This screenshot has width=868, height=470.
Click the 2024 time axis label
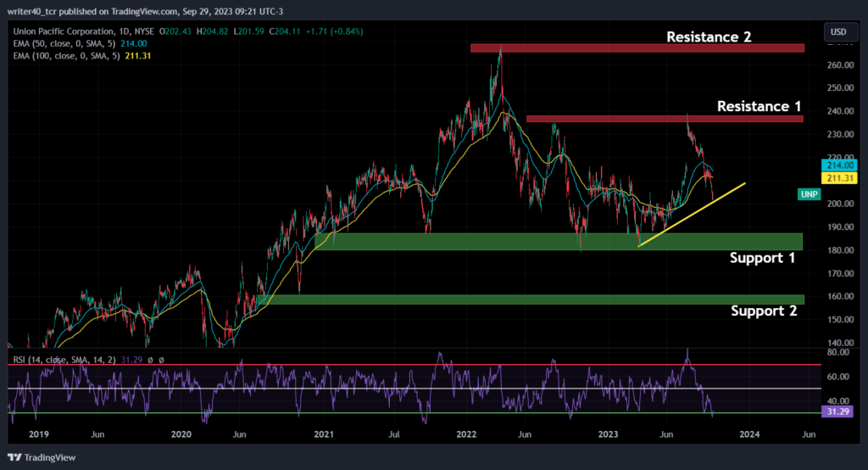click(x=749, y=434)
